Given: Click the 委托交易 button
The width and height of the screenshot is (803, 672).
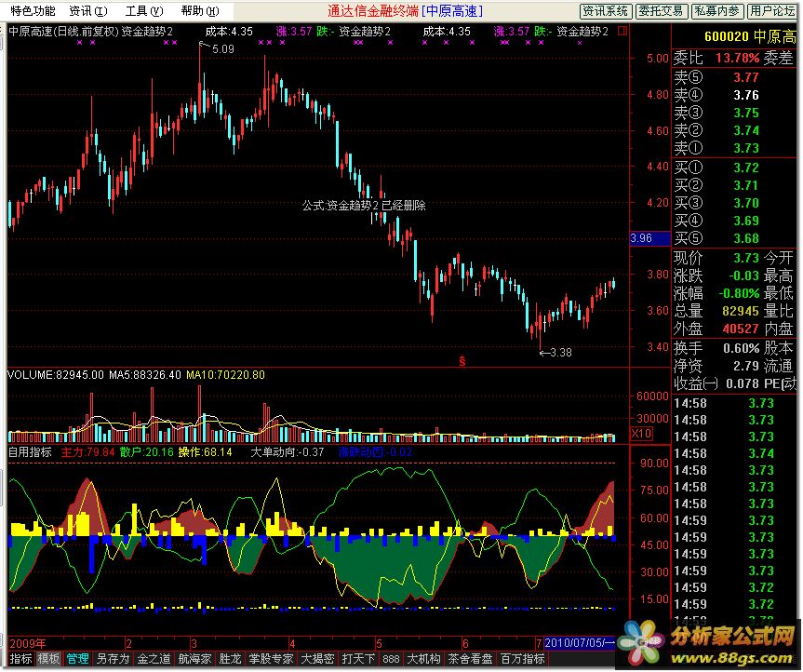Looking at the screenshot, I should tap(662, 11).
